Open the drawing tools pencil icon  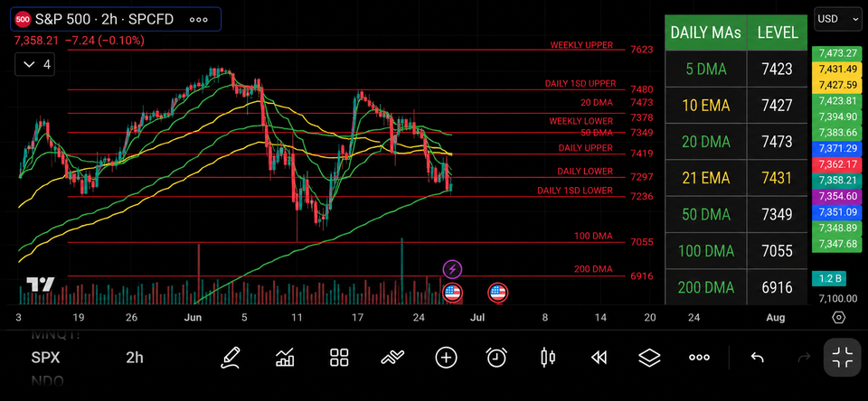(x=231, y=358)
